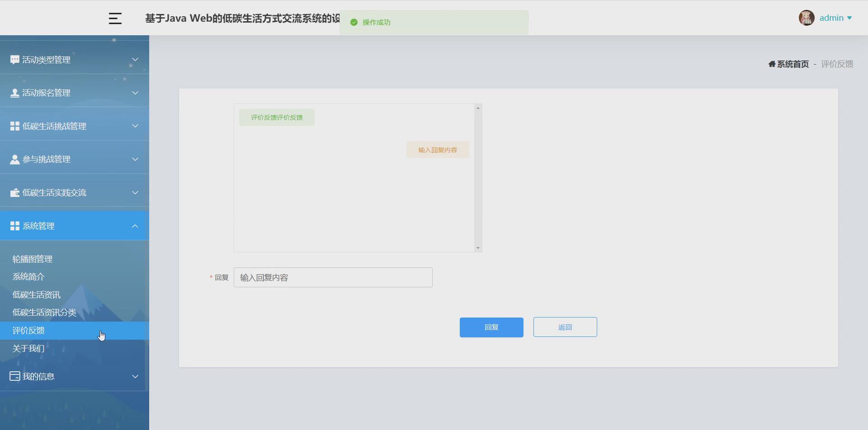This screenshot has height=430, width=868.
Task: Select the 低碳生活挑战管理 grid icon
Action: coord(14,126)
